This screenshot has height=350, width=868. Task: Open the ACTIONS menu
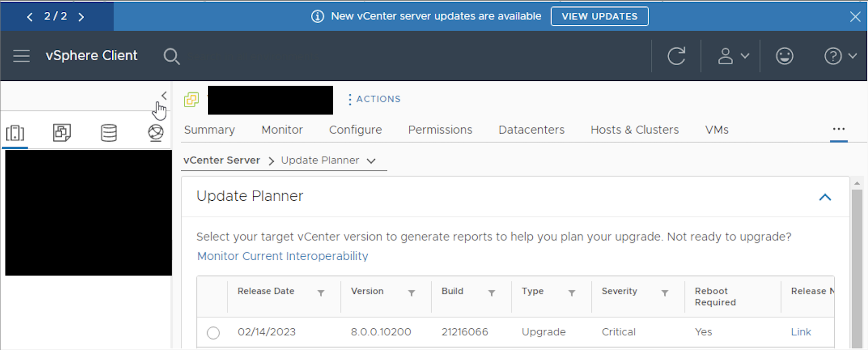click(374, 99)
